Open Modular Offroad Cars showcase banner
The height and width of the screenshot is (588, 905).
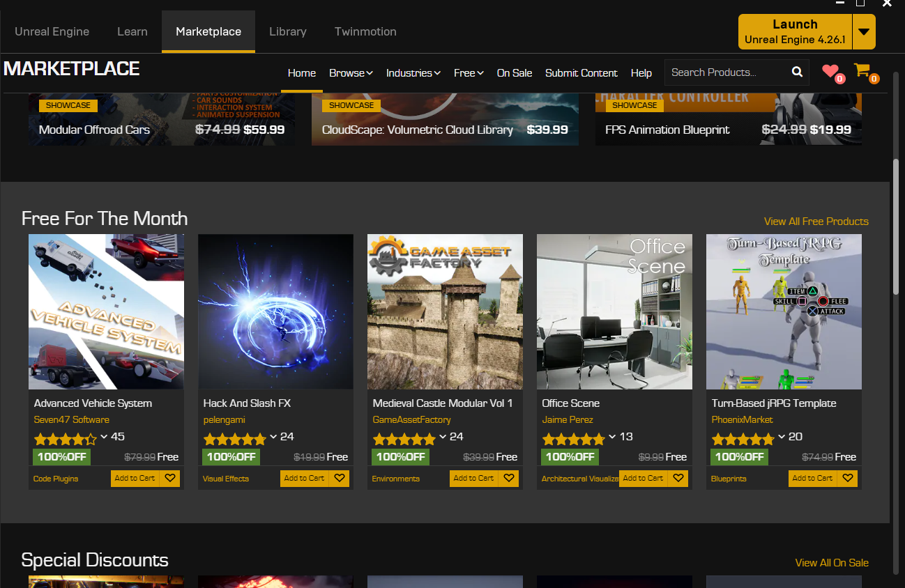pos(161,119)
